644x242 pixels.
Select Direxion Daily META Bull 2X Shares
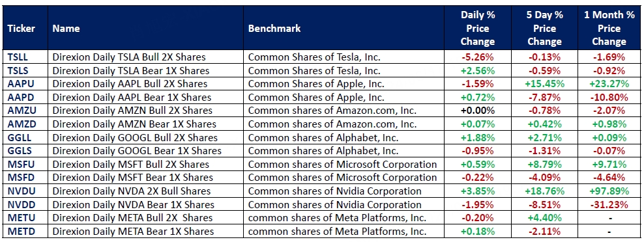132,218
